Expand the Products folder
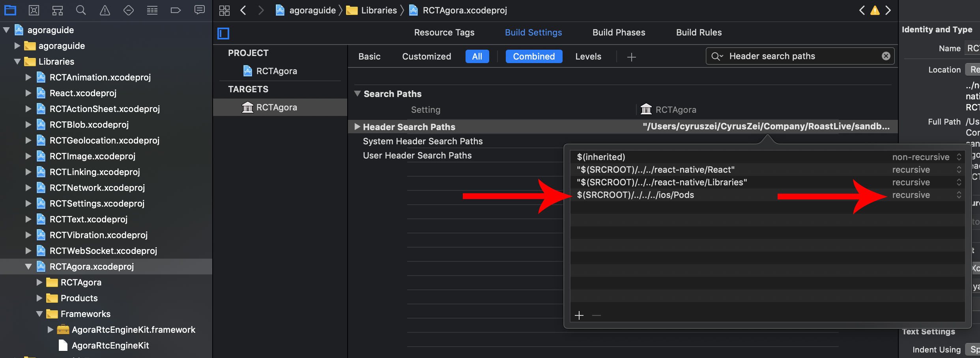Screen dimensions: 980x358 [x=39, y=298]
